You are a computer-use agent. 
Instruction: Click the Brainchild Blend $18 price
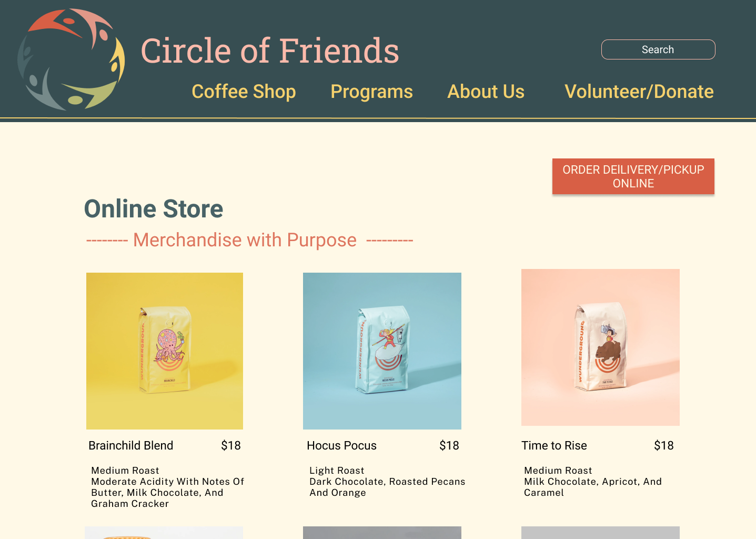pos(231,445)
